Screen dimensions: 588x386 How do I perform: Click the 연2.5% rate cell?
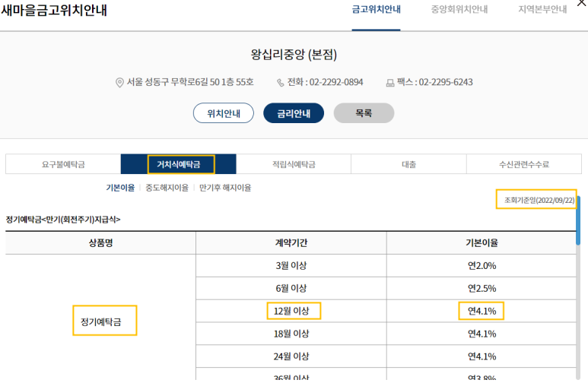(482, 288)
